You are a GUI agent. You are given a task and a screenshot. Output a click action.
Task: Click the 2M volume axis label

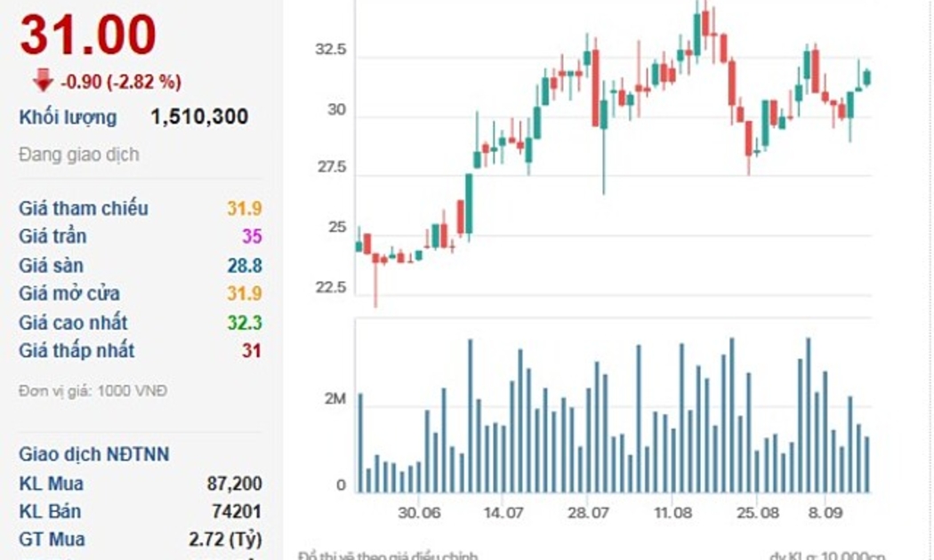(x=334, y=400)
